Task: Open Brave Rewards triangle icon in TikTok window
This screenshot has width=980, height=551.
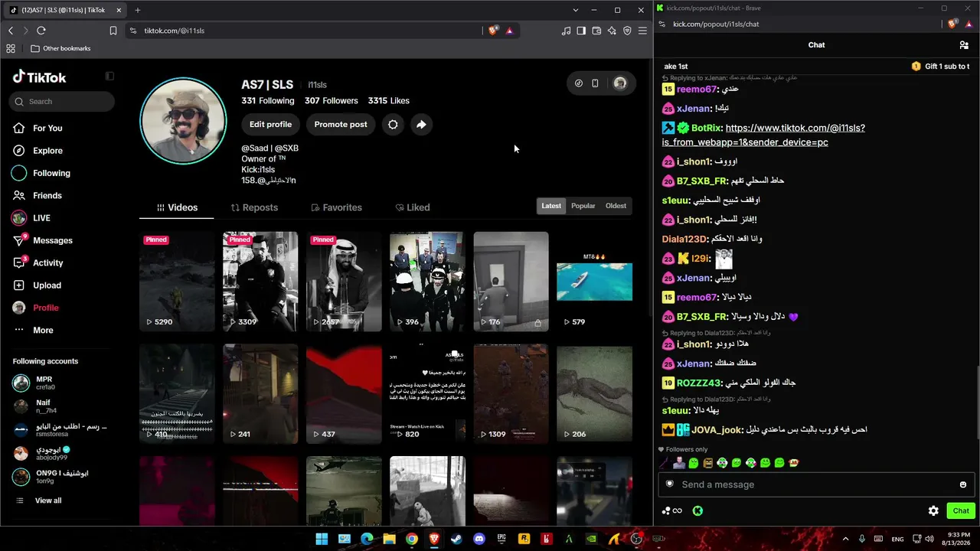Action: point(509,31)
